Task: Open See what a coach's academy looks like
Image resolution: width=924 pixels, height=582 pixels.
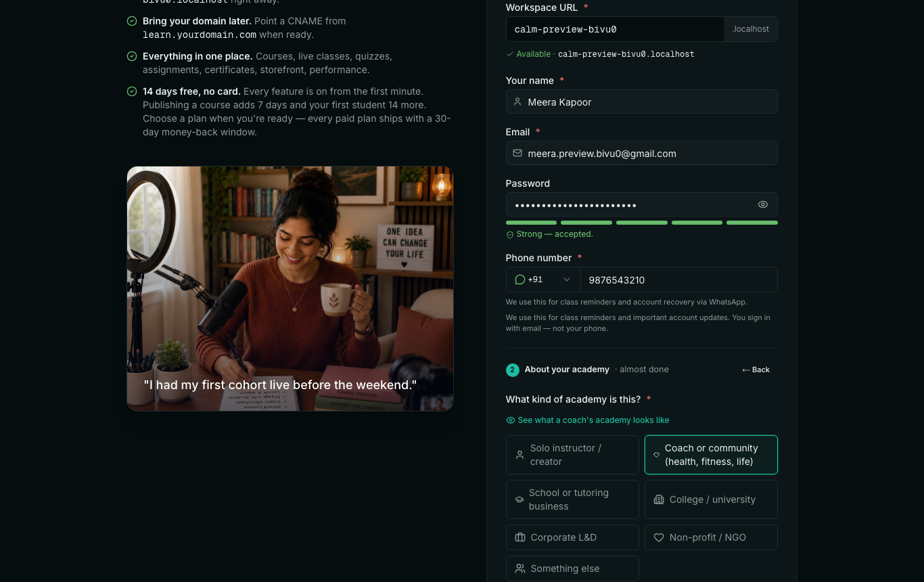Action: (587, 420)
